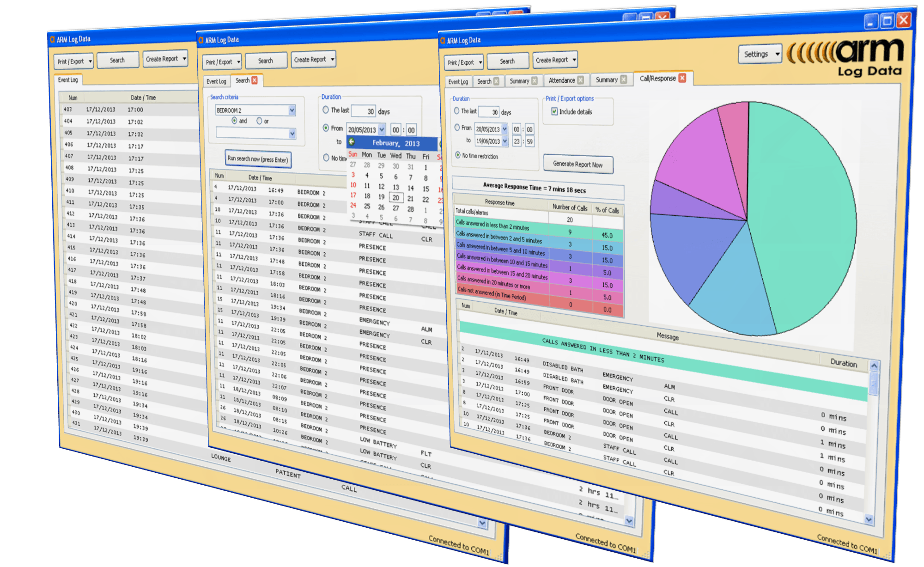The width and height of the screenshot is (924, 567).
Task: Close the Attendance tab using its X icon
Action: point(581,80)
